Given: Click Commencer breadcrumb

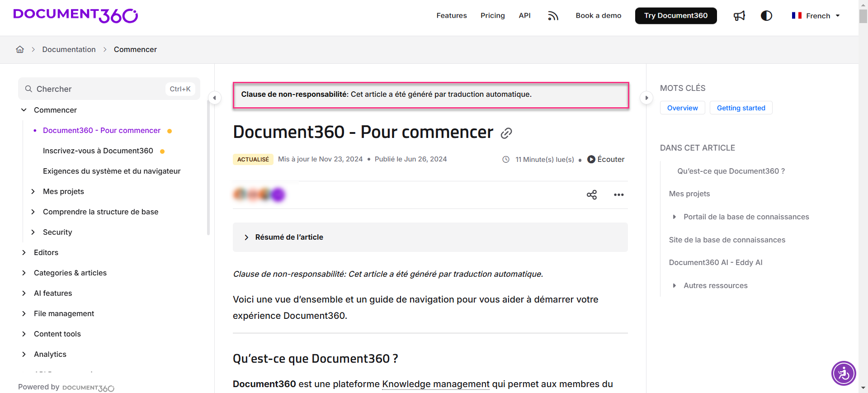Looking at the screenshot, I should click(135, 49).
